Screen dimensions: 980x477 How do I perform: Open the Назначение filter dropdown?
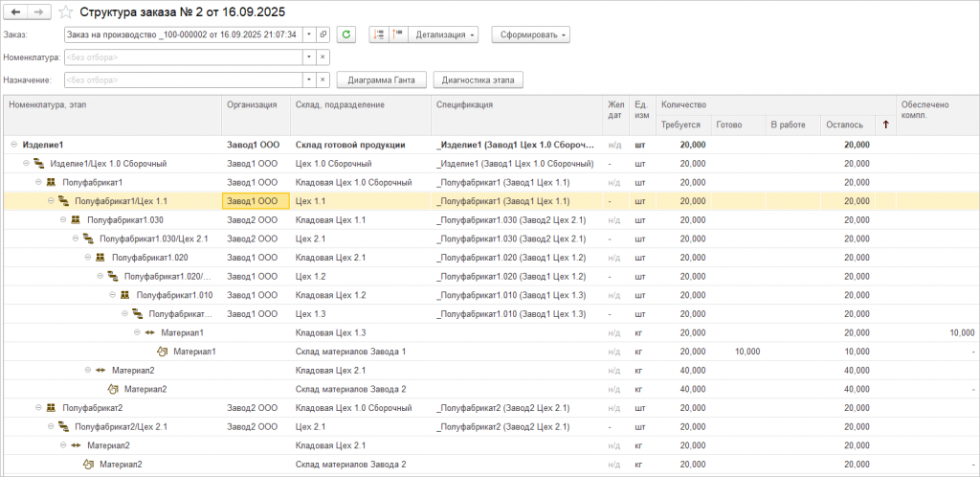309,80
